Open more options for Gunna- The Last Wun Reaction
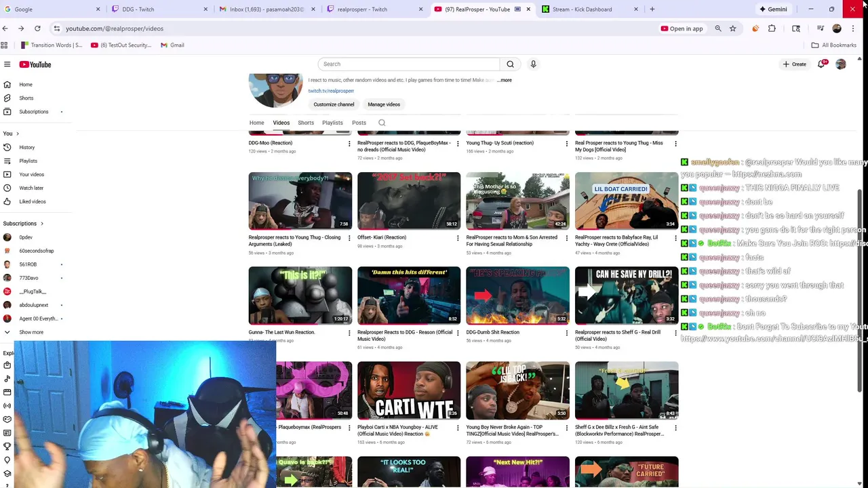This screenshot has width=868, height=488. click(x=349, y=333)
